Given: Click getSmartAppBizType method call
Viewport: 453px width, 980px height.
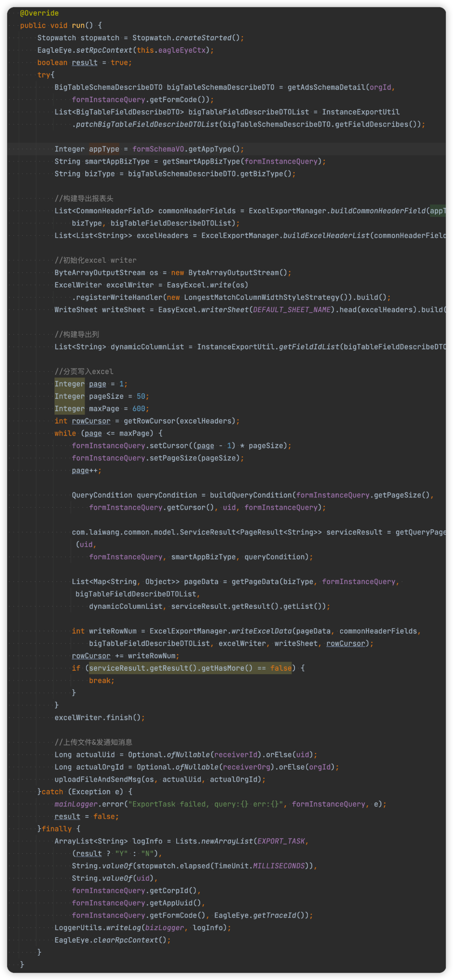Looking at the screenshot, I should coord(201,161).
